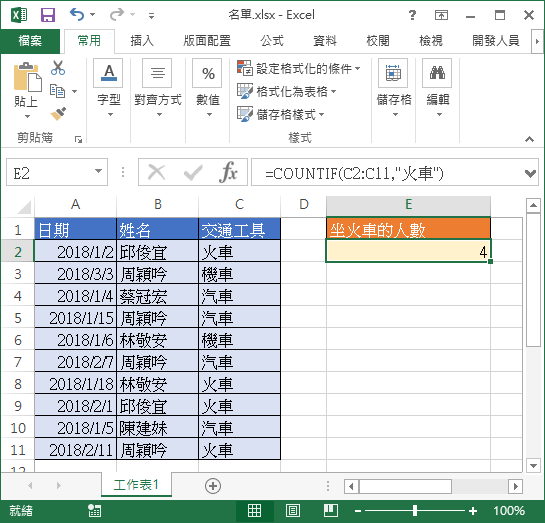Click the zoom slider handle
The width and height of the screenshot is (545, 523).
pos(415,510)
